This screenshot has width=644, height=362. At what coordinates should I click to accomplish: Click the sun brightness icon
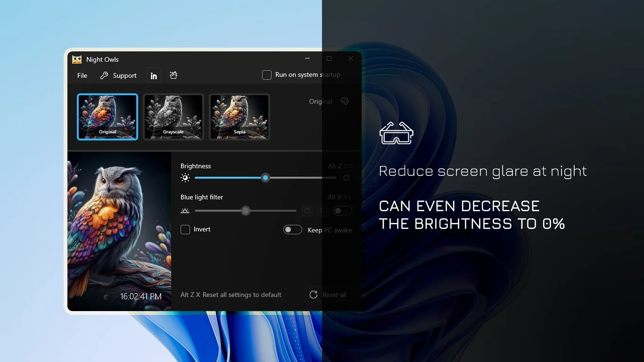(x=185, y=178)
